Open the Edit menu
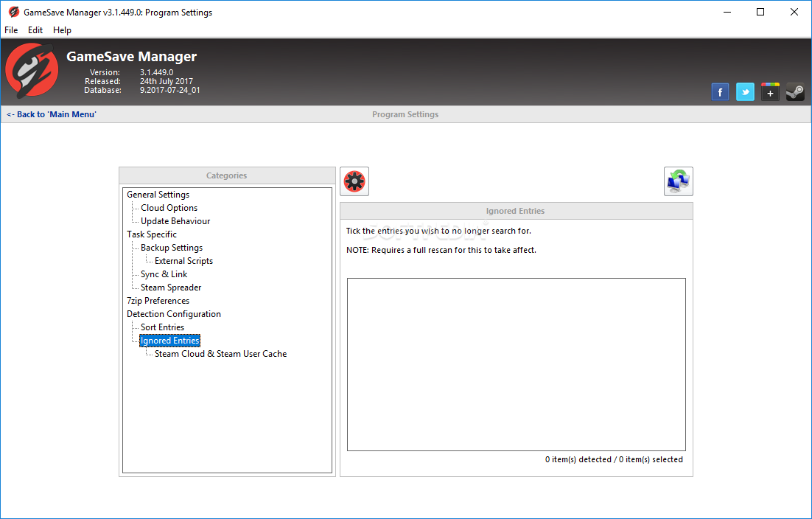Image resolution: width=812 pixels, height=519 pixels. (x=35, y=30)
